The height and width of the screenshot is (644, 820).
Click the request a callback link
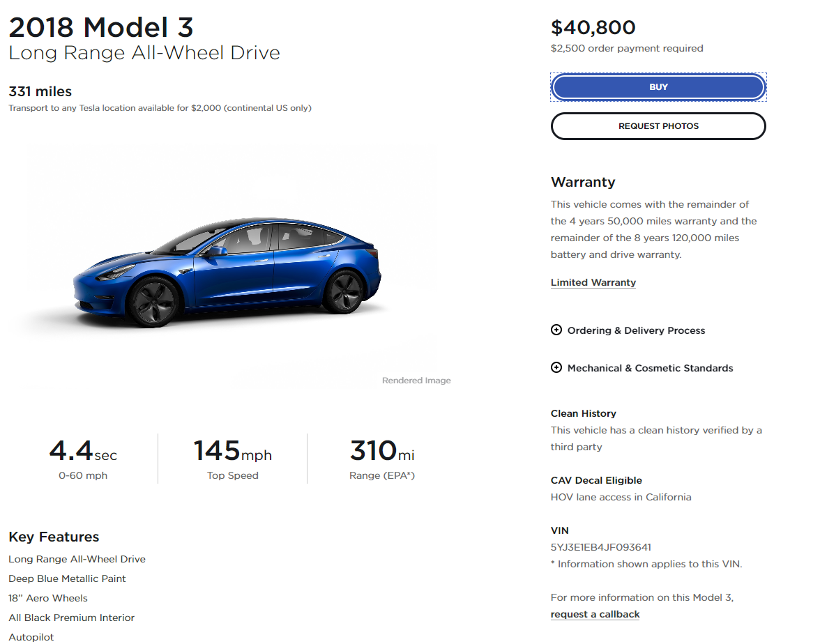[x=595, y=614]
